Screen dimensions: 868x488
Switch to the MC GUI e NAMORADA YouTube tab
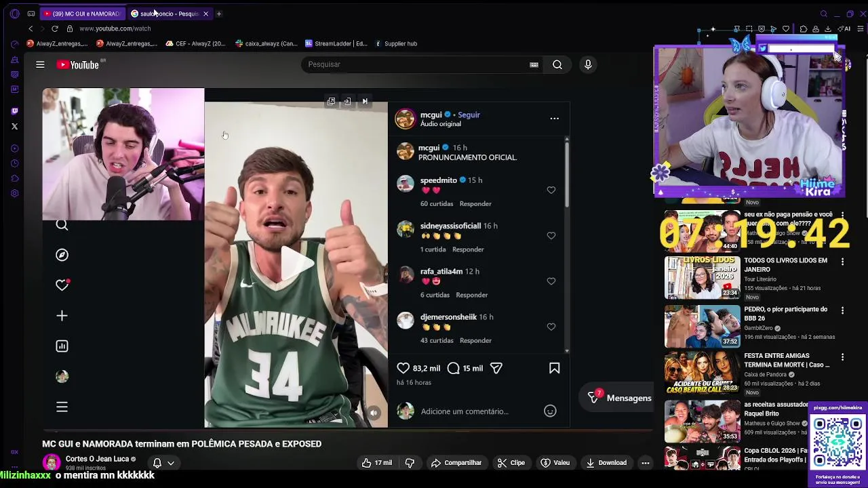click(x=81, y=14)
